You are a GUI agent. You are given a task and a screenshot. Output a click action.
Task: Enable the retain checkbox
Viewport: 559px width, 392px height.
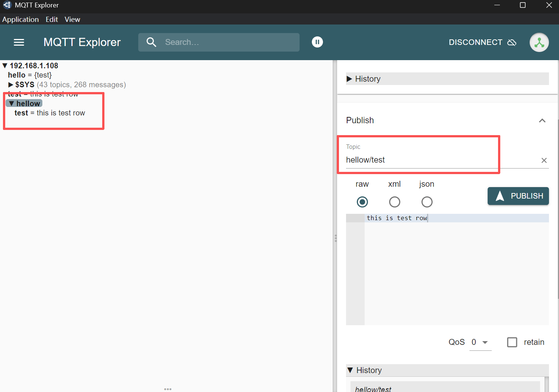tap(512, 342)
